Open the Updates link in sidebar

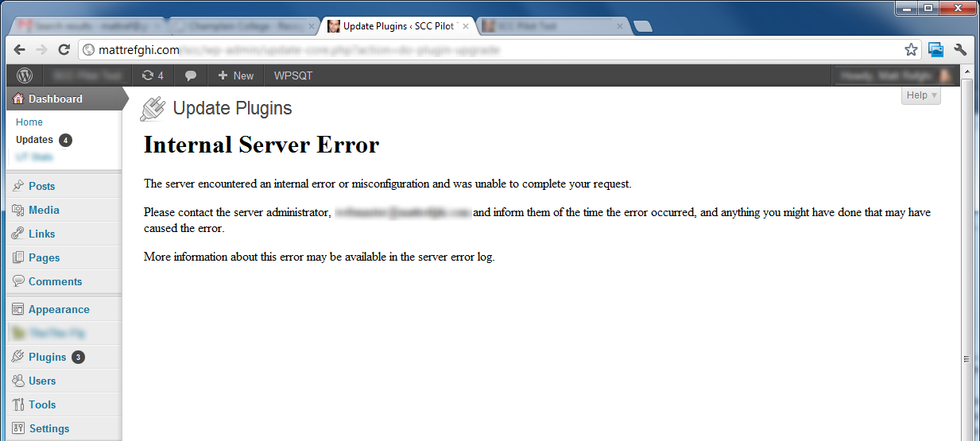(34, 139)
